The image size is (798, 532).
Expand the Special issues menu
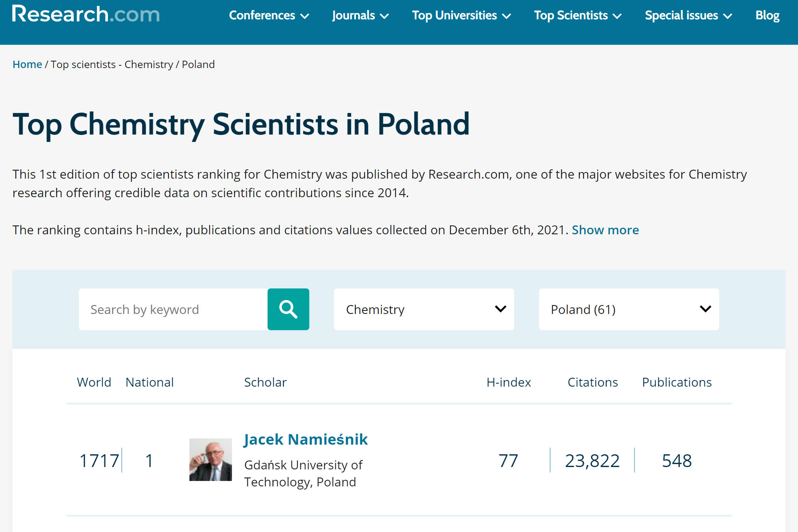[x=688, y=15]
